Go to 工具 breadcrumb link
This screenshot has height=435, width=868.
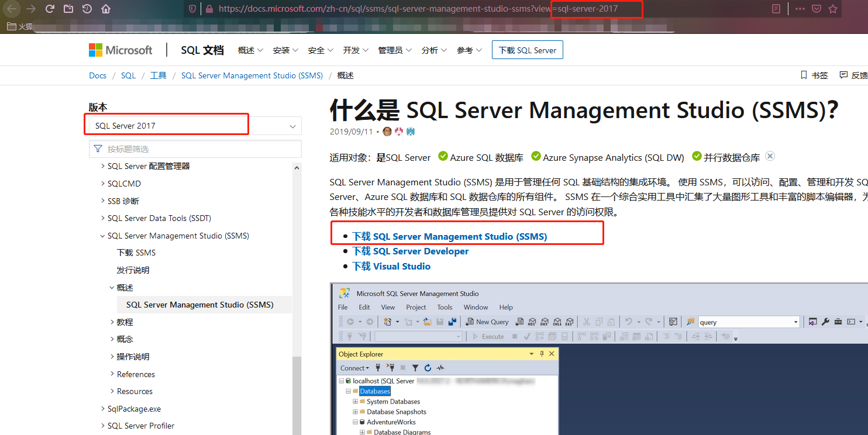pos(158,75)
